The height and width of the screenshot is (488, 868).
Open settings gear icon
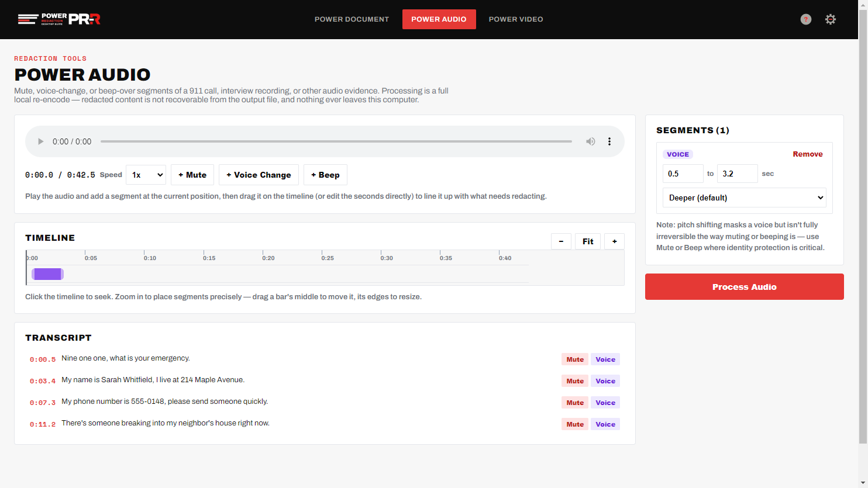[831, 19]
